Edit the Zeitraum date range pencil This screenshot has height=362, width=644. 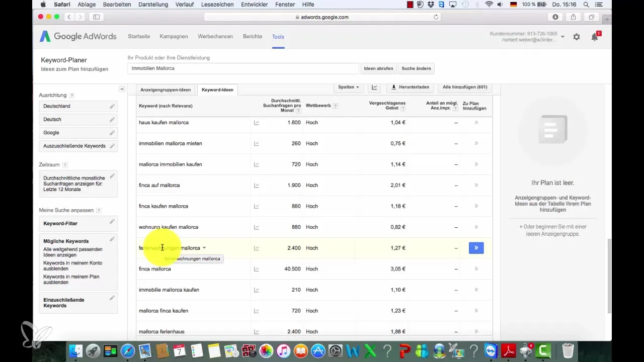pyautogui.click(x=112, y=176)
